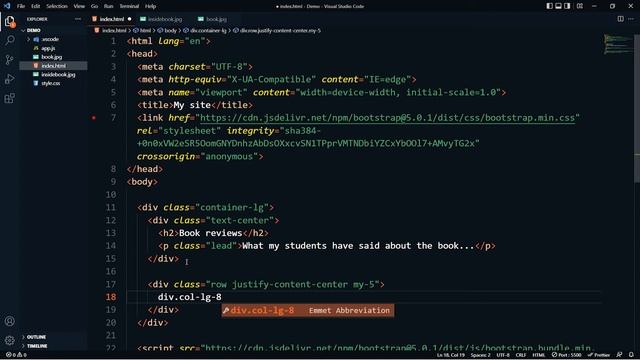The height and width of the screenshot is (360, 640).
Task: Open app.js in the explorer
Action: point(48,48)
